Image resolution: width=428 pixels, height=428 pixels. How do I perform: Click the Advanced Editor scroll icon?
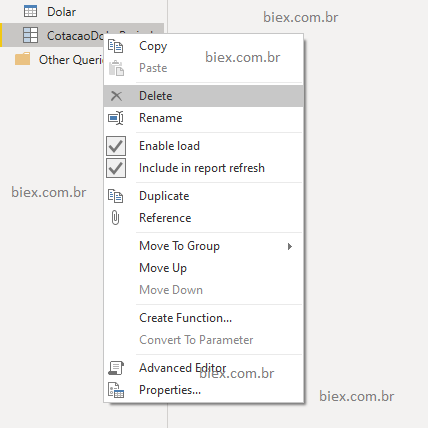click(116, 368)
